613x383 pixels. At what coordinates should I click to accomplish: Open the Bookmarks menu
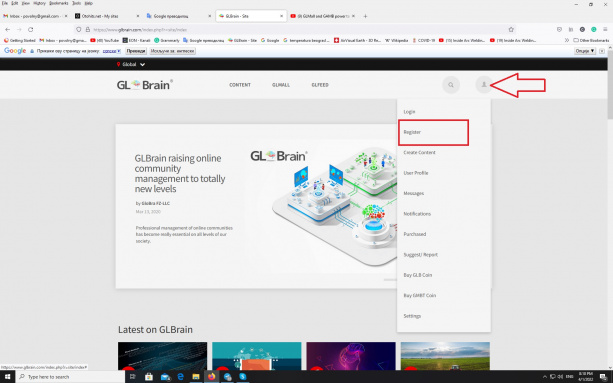point(59,3)
